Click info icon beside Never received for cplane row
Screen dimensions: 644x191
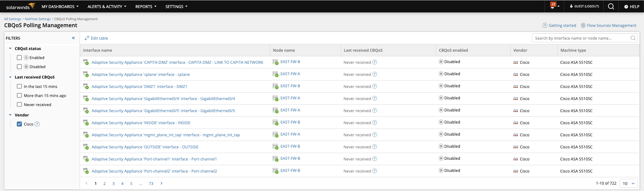coord(375,74)
